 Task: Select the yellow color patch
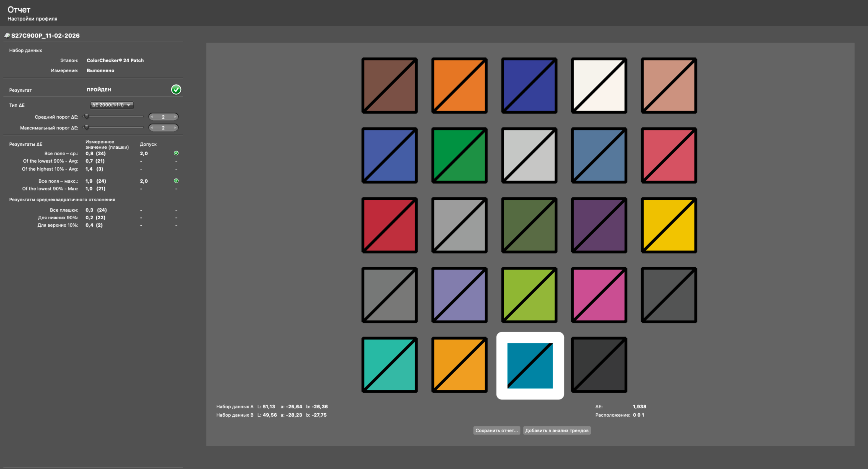pos(669,225)
